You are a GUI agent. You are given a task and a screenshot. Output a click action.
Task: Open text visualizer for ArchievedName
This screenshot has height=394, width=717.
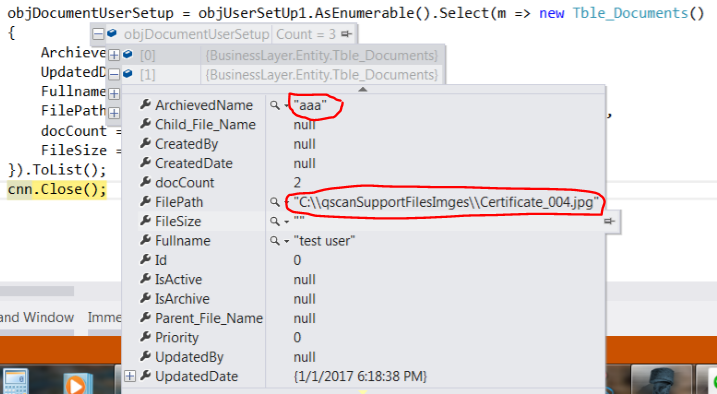pos(274,105)
